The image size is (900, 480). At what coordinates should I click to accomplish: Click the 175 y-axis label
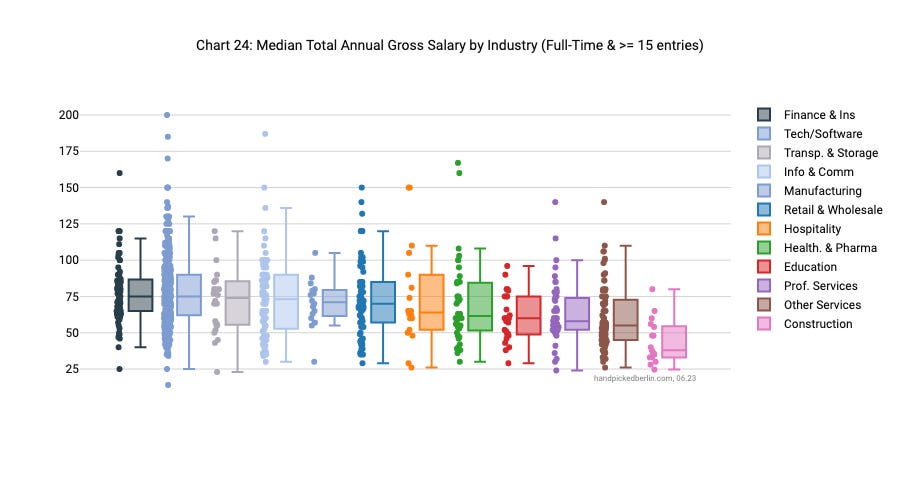[69, 151]
